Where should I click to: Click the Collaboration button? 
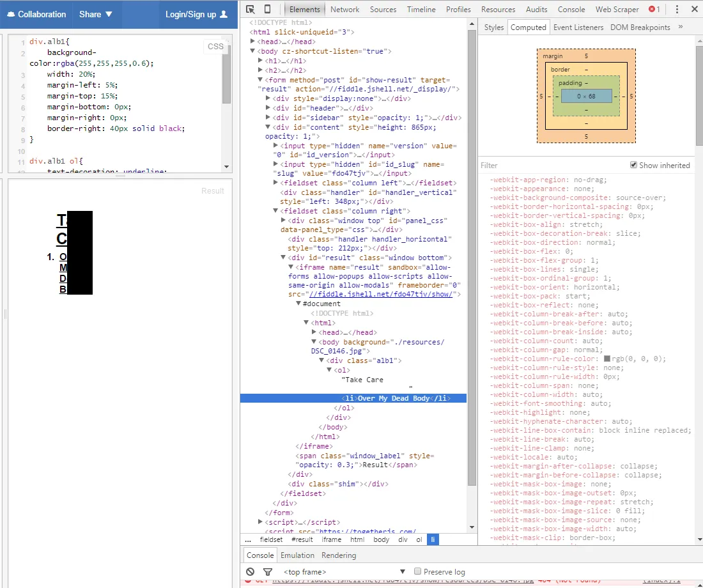click(37, 14)
